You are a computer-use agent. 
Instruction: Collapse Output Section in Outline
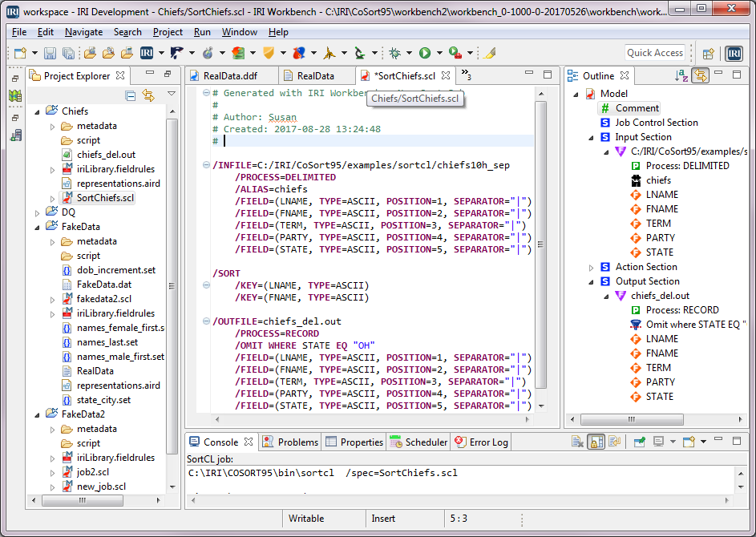tap(591, 282)
